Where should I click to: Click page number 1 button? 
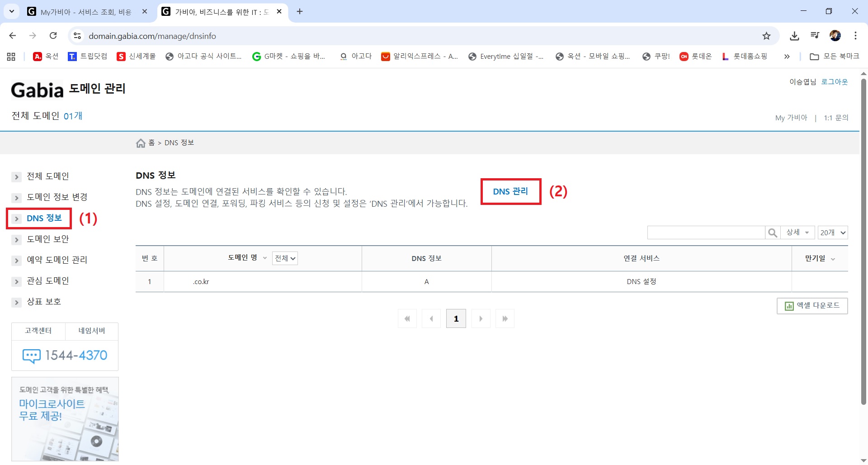[x=456, y=318]
